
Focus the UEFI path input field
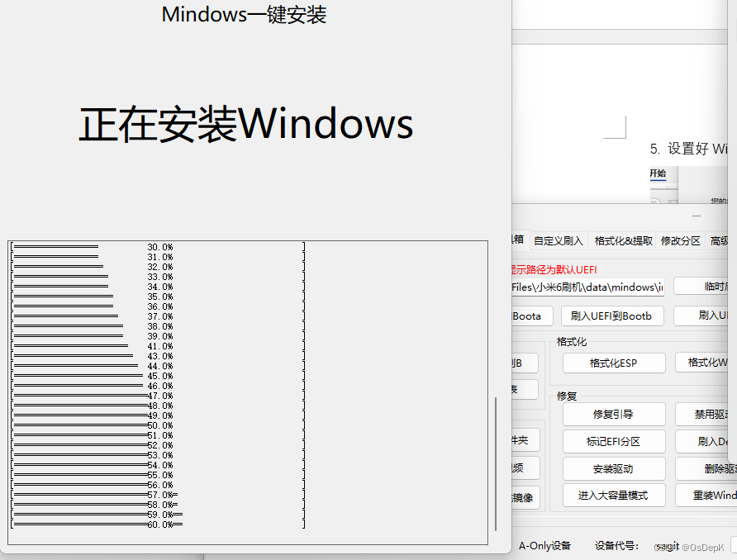click(x=587, y=287)
